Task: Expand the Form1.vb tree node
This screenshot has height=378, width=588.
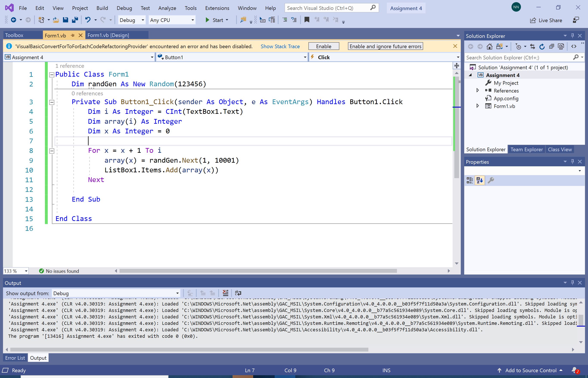Action: (x=477, y=106)
